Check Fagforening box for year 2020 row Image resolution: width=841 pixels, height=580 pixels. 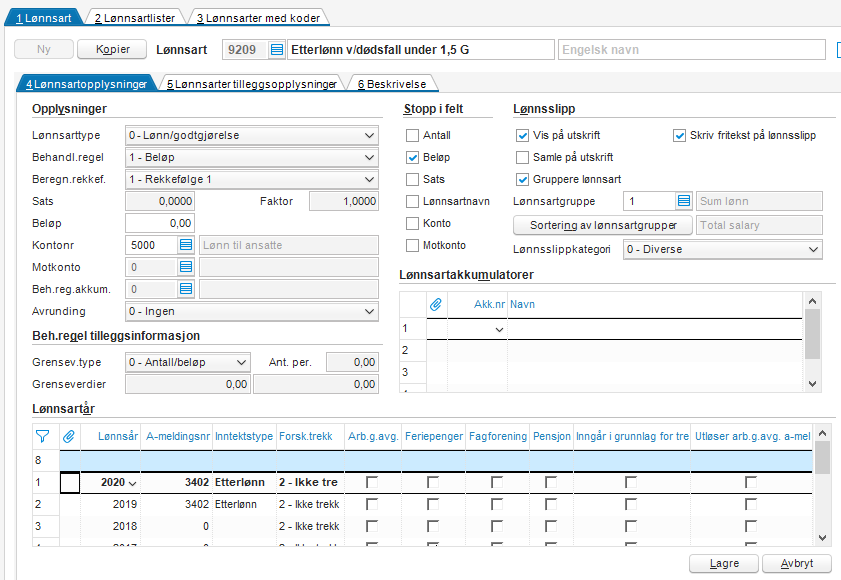point(497,482)
